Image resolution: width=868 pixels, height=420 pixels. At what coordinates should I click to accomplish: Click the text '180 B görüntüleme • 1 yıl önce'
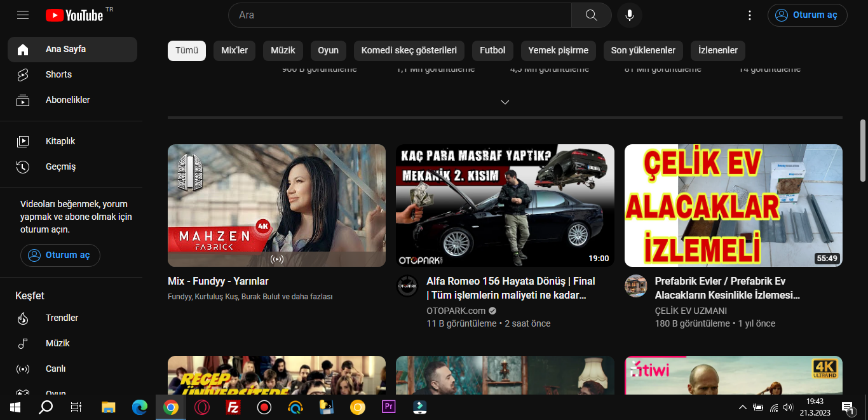[715, 323]
